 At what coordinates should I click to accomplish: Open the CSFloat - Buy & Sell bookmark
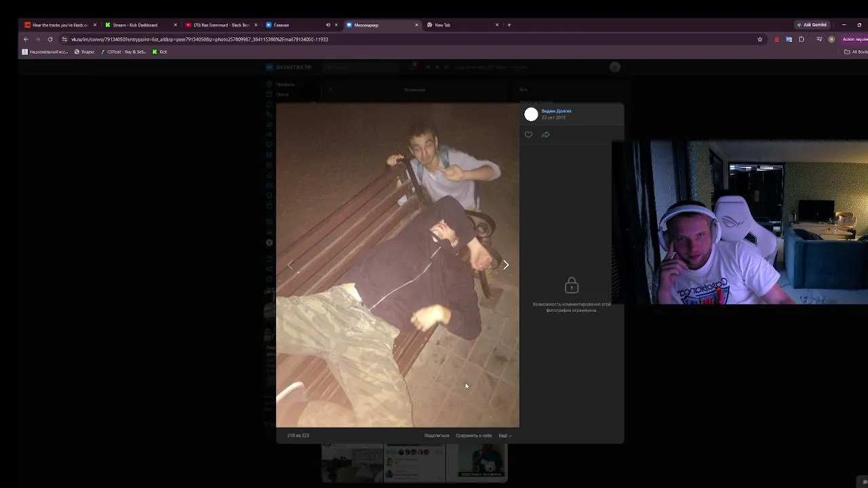coord(123,52)
